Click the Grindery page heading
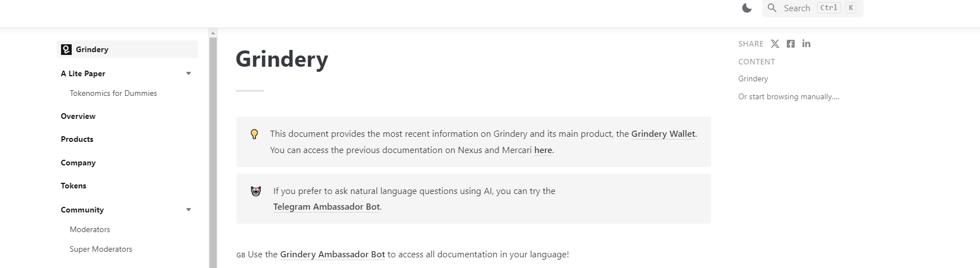980x268 pixels. click(282, 59)
